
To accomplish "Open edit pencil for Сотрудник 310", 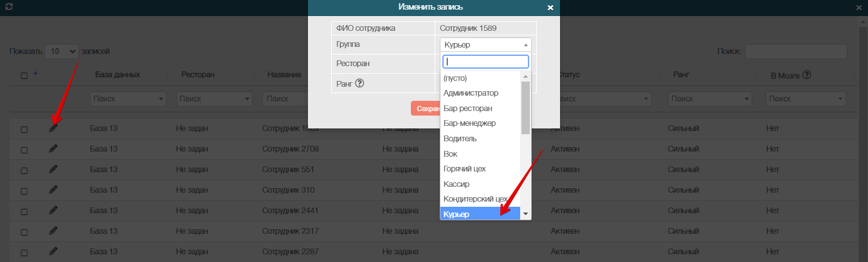I will (53, 190).
